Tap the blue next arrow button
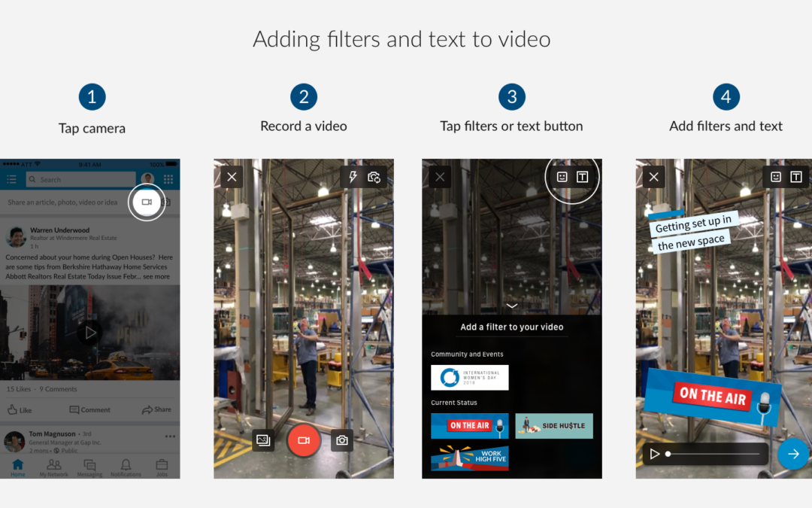 [793, 454]
